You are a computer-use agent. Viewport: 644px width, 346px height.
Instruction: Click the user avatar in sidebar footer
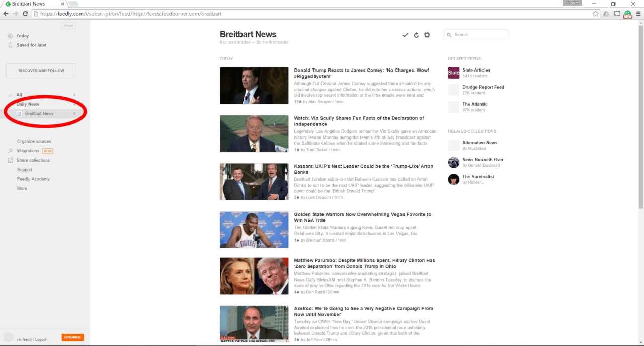(9, 337)
